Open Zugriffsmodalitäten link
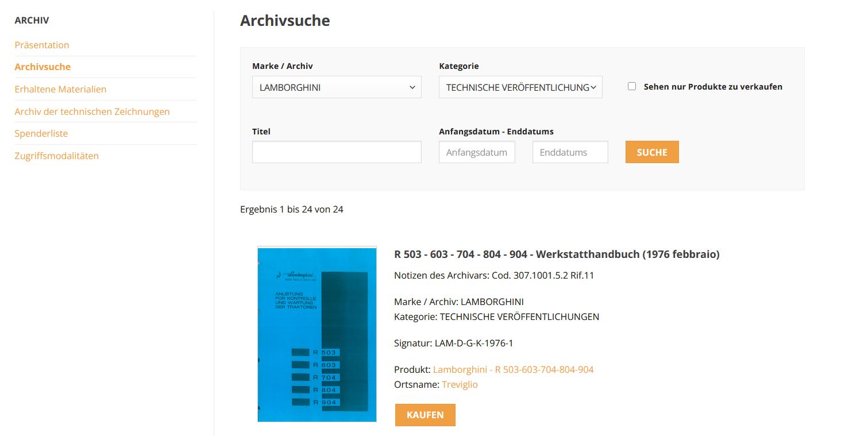The width and height of the screenshot is (868, 436). 57,156
